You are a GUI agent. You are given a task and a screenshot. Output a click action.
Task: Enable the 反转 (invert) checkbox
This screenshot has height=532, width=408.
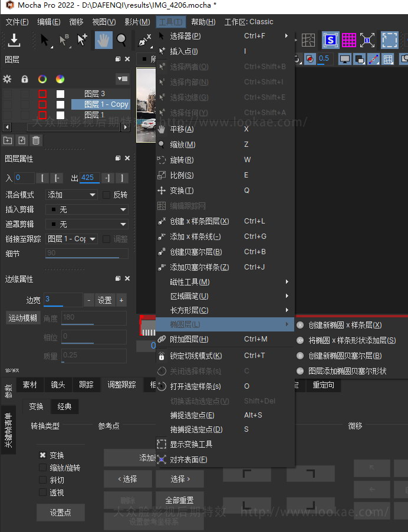tap(107, 195)
